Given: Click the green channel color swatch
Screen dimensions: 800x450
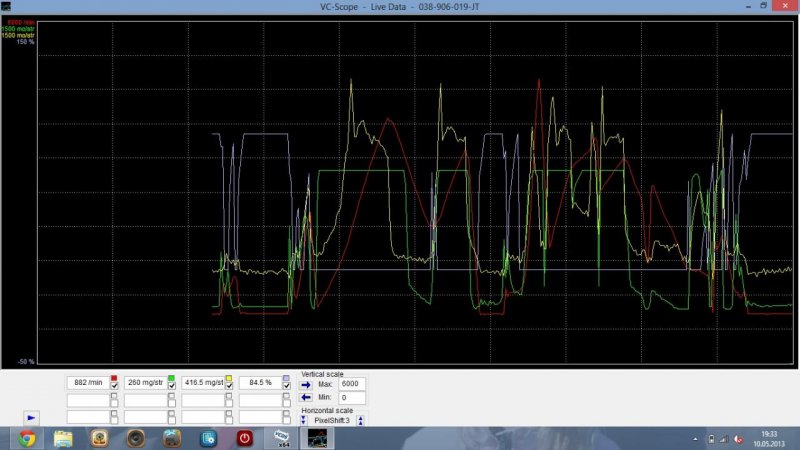Looking at the screenshot, I should click(171, 377).
